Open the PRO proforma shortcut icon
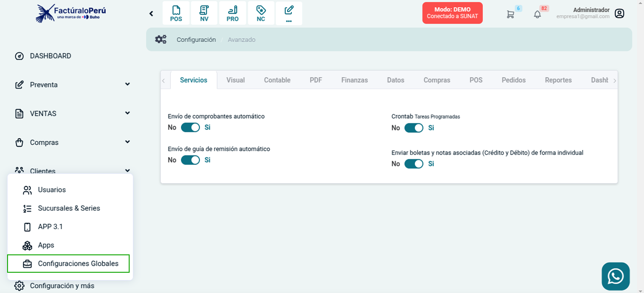Screen dimensions: 644x293 232,13
